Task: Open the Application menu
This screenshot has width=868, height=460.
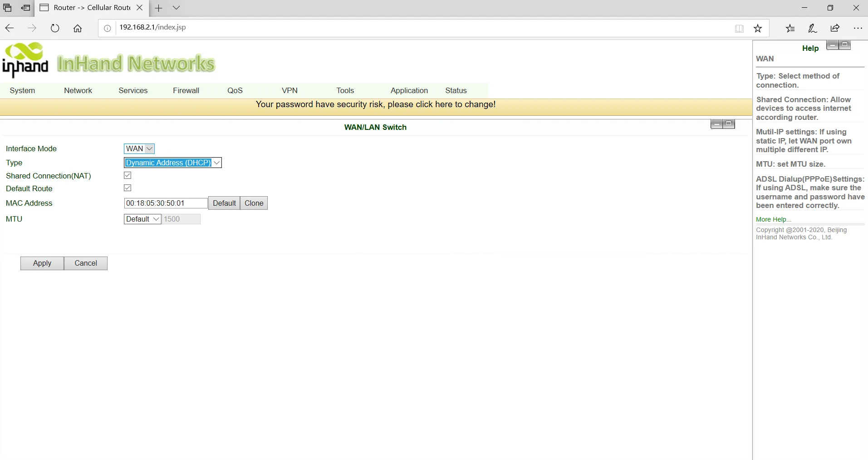Action: [x=409, y=90]
